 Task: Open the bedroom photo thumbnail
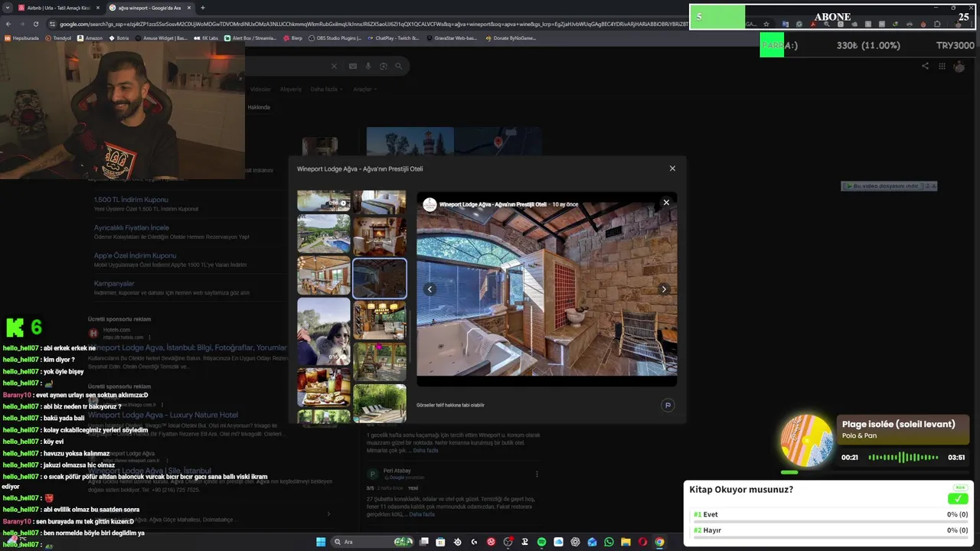click(380, 202)
